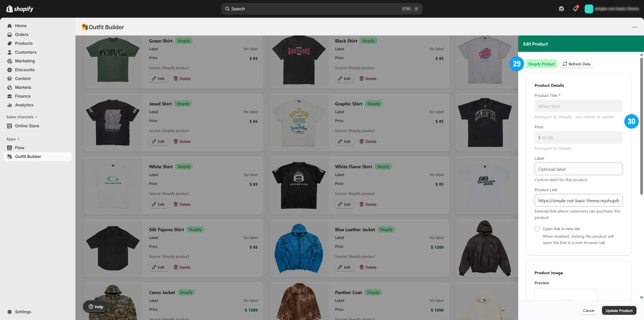Enable Open link in new tab checkbox

pos(537,229)
